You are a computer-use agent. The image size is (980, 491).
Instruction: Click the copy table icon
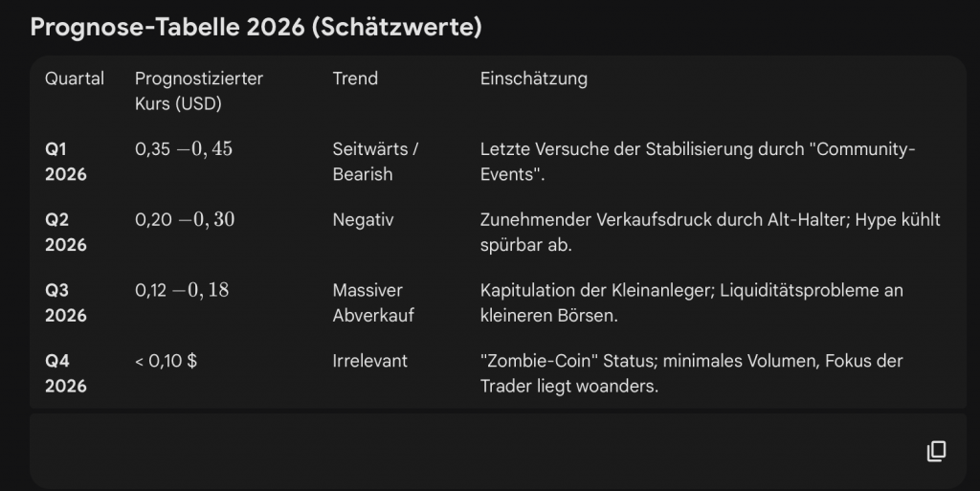click(x=936, y=452)
